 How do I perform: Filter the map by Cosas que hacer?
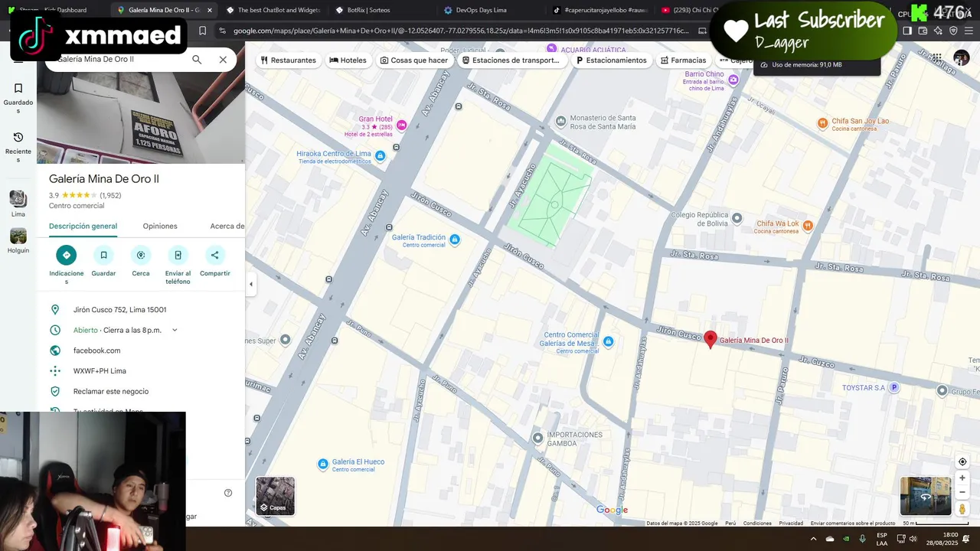pyautogui.click(x=414, y=60)
